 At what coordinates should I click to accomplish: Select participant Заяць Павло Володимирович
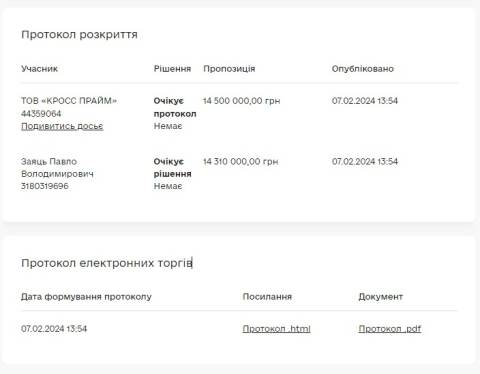click(x=57, y=168)
